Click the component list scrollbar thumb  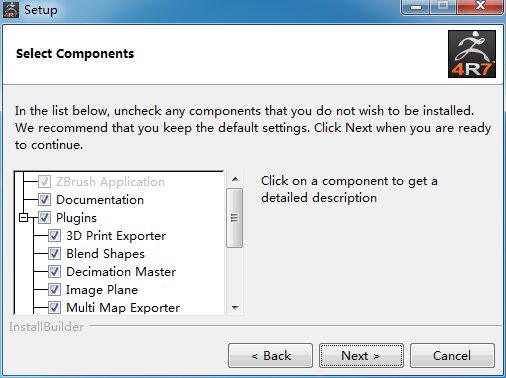[235, 218]
